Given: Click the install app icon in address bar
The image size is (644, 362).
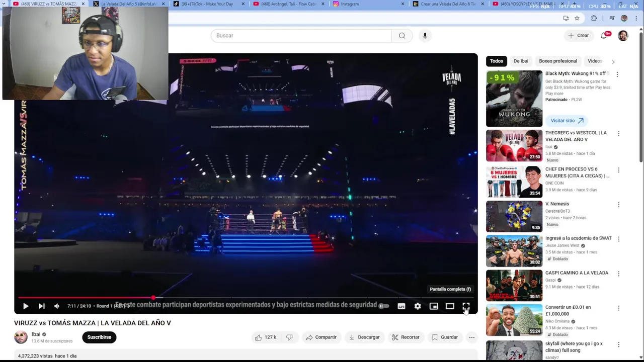Looking at the screenshot, I should pos(566,18).
